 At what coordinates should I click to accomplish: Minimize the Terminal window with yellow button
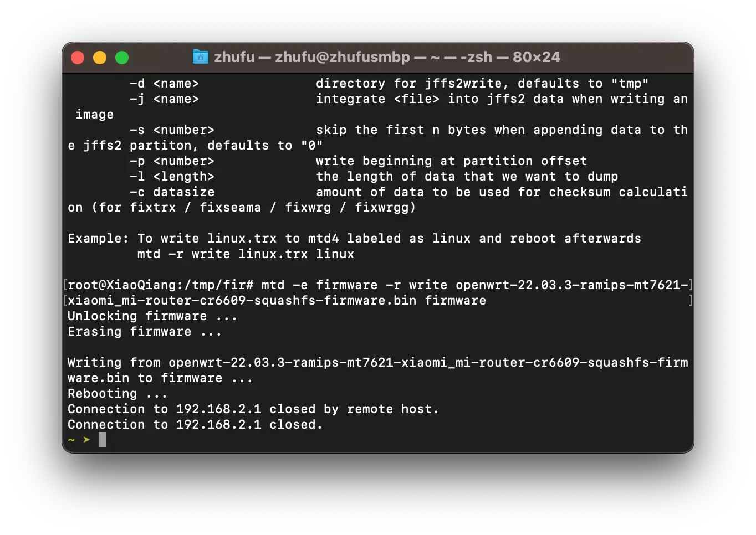[100, 58]
